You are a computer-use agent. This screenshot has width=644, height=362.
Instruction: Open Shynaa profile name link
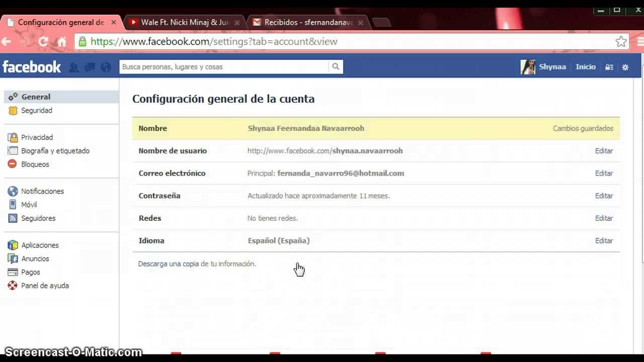552,67
